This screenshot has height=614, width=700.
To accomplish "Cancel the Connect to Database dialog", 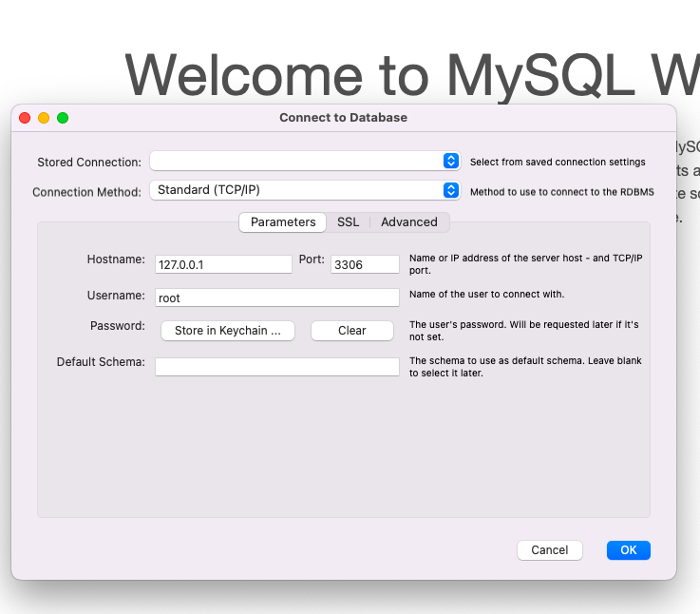I will [550, 550].
